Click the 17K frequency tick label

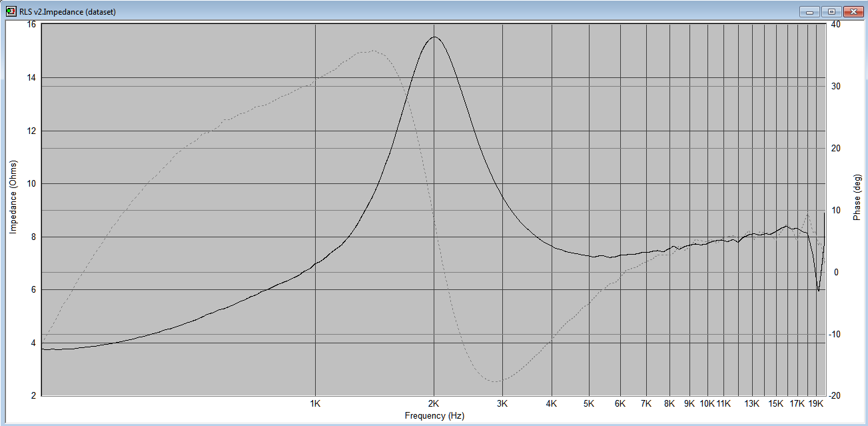pyautogui.click(x=797, y=403)
